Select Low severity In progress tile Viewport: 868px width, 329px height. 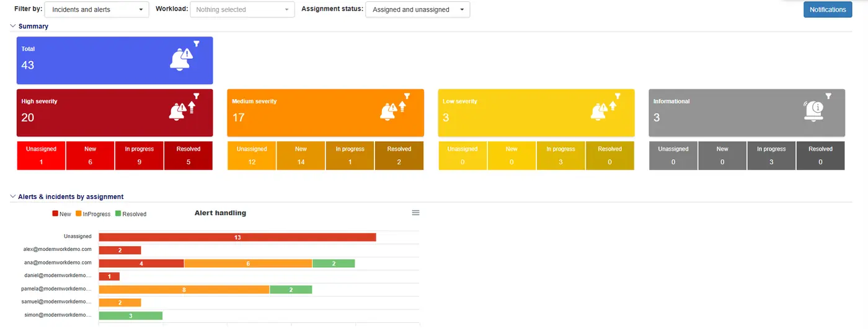(x=560, y=156)
